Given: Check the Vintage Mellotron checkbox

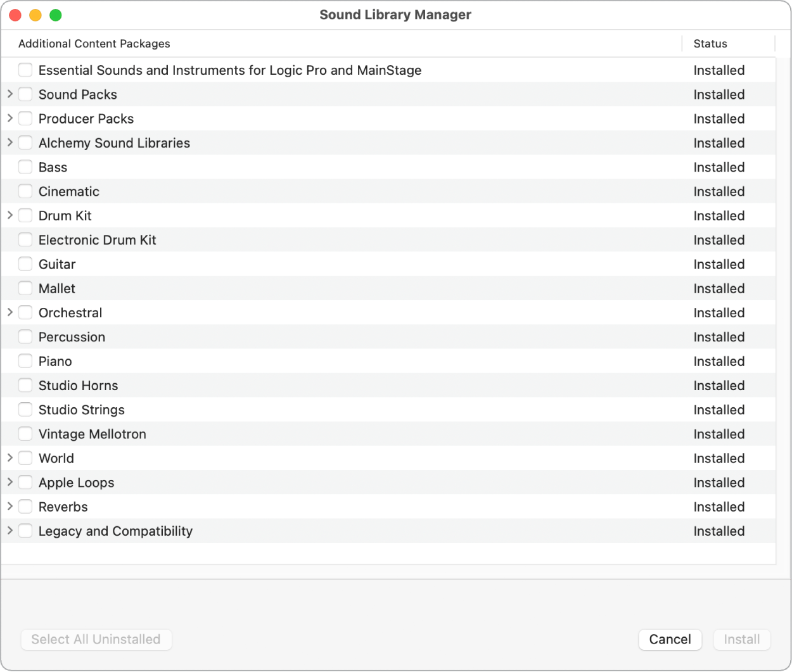Looking at the screenshot, I should coord(25,434).
